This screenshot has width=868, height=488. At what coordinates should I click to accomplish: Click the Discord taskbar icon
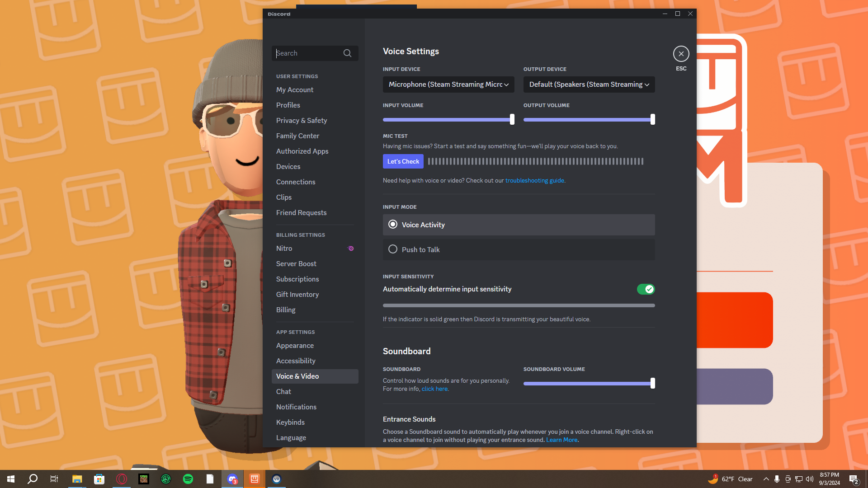coord(232,479)
